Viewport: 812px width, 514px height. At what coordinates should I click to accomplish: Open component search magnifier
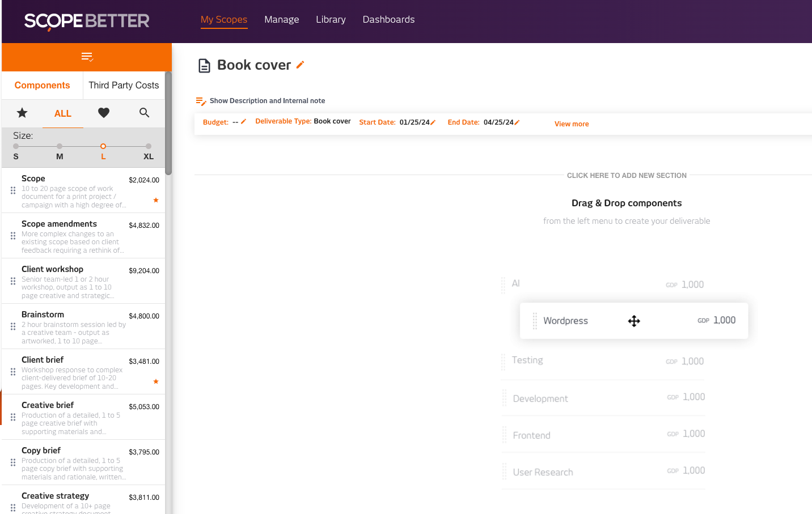tap(145, 113)
